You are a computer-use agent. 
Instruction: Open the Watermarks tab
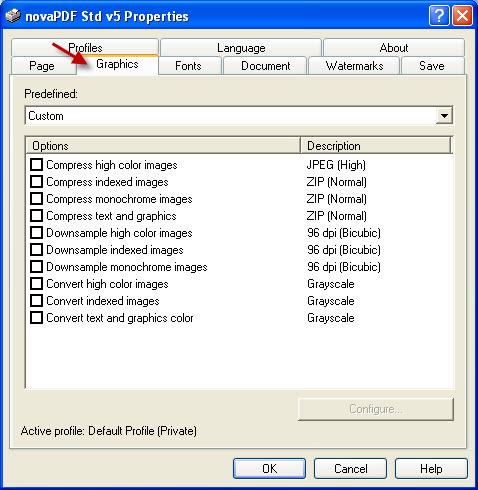point(354,66)
